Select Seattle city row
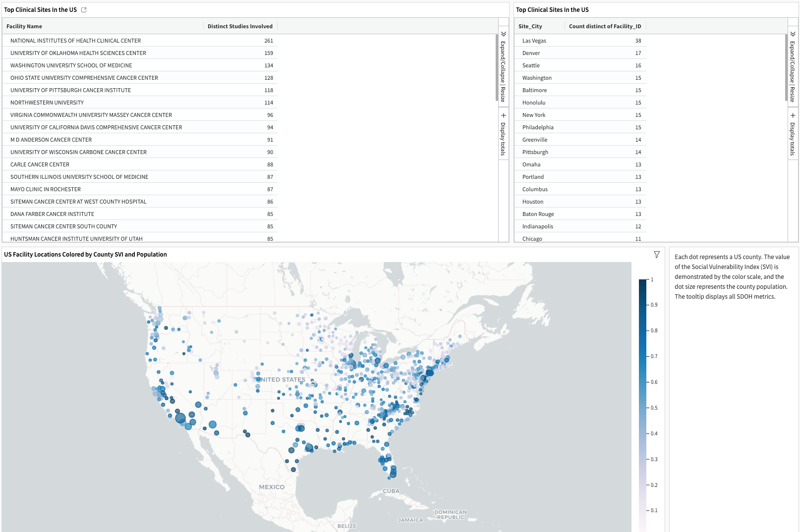Viewport: 800px width, 532px height. pyautogui.click(x=580, y=65)
